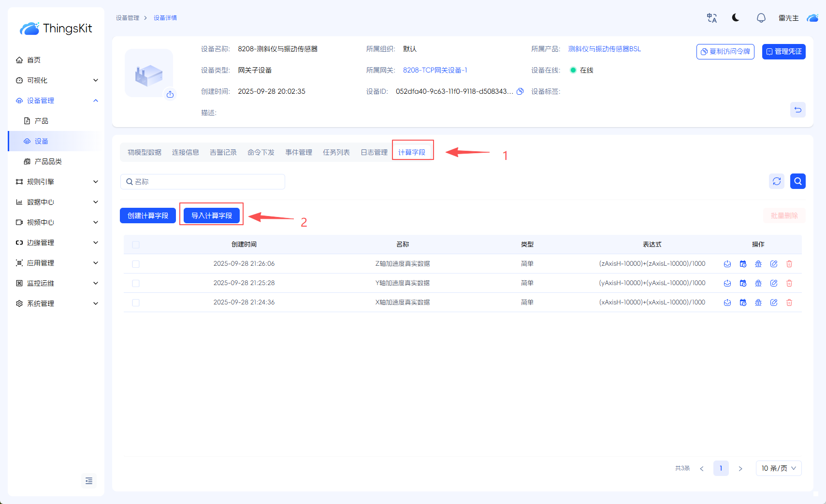This screenshot has width=826, height=504.
Task: Copy the device ID using copy icon
Action: pos(520,91)
